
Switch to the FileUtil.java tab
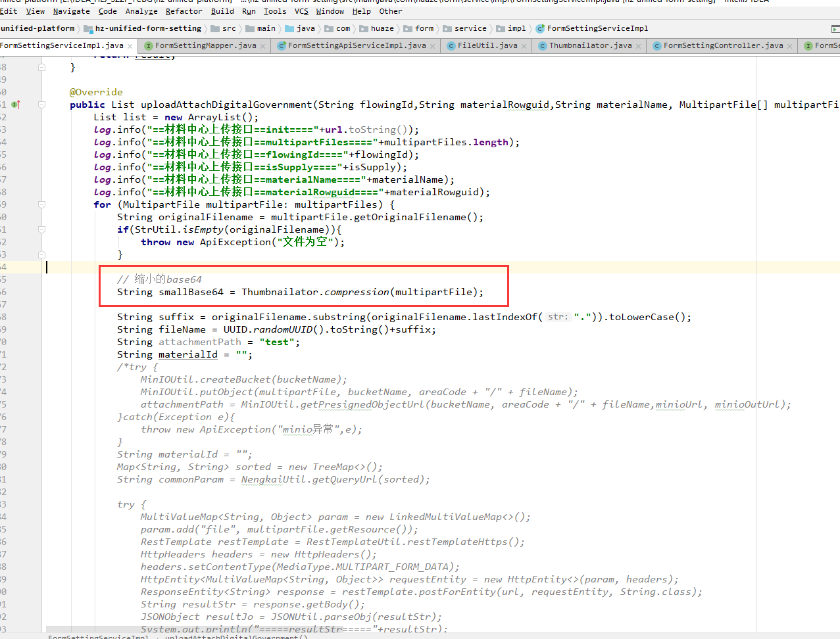point(487,46)
